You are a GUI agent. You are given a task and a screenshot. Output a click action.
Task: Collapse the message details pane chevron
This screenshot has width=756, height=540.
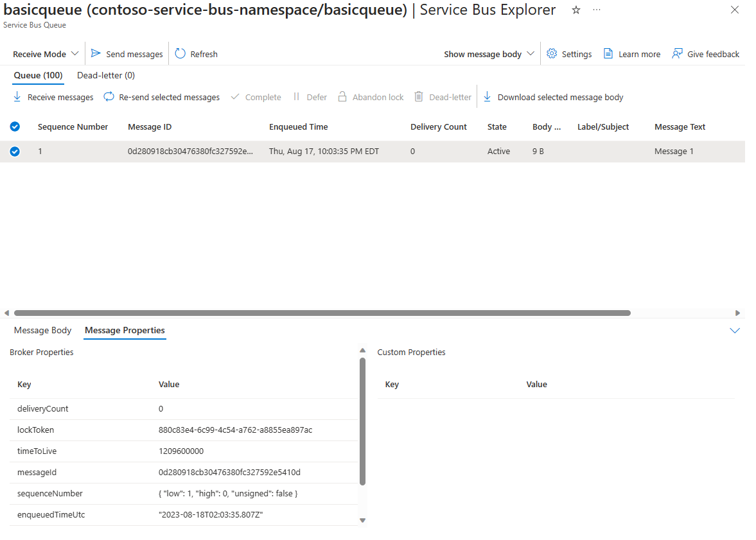point(734,331)
